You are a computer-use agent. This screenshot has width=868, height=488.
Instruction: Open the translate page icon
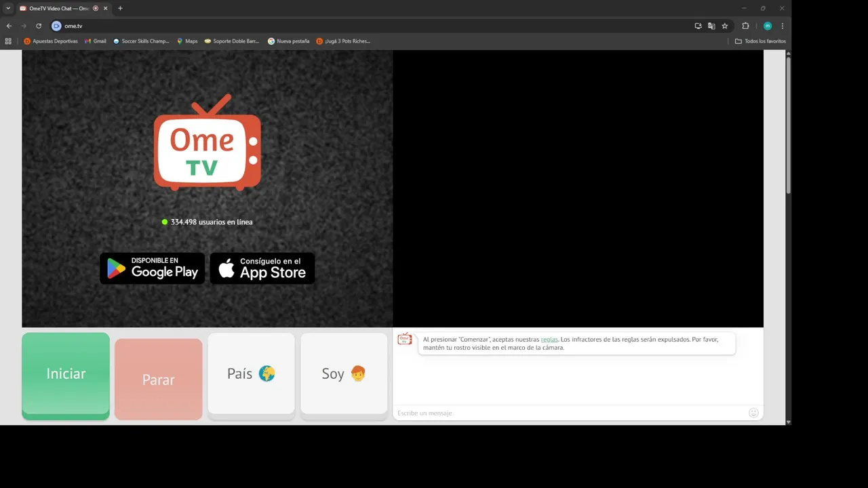point(711,26)
